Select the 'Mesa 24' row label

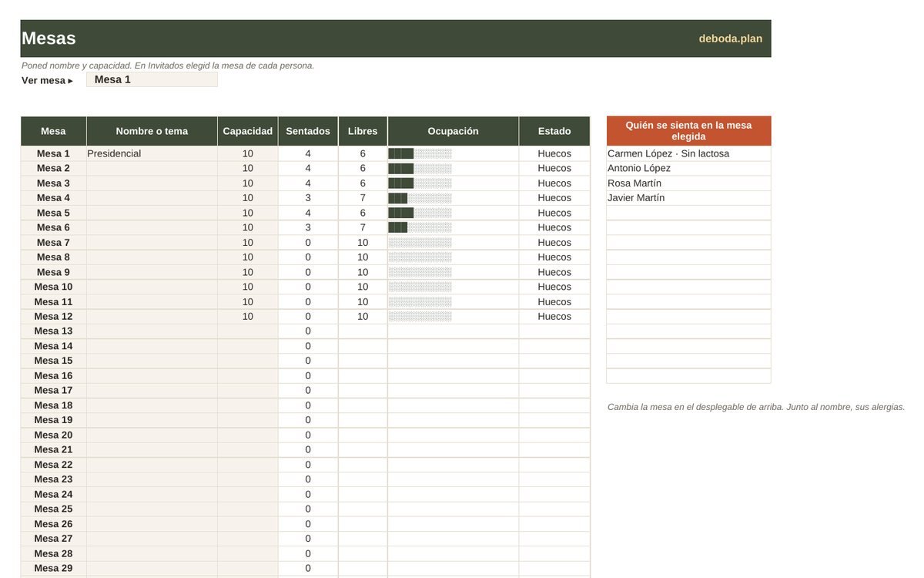coord(53,494)
